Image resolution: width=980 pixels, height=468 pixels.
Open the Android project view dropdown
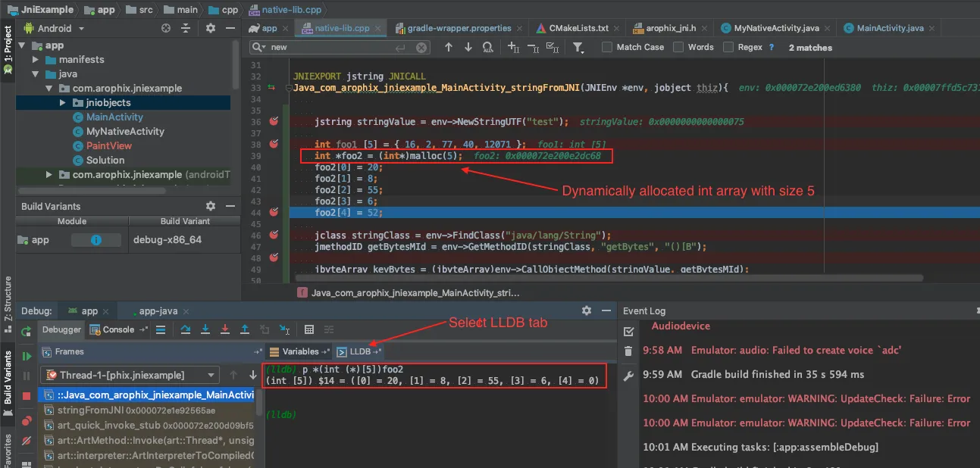pyautogui.click(x=61, y=28)
